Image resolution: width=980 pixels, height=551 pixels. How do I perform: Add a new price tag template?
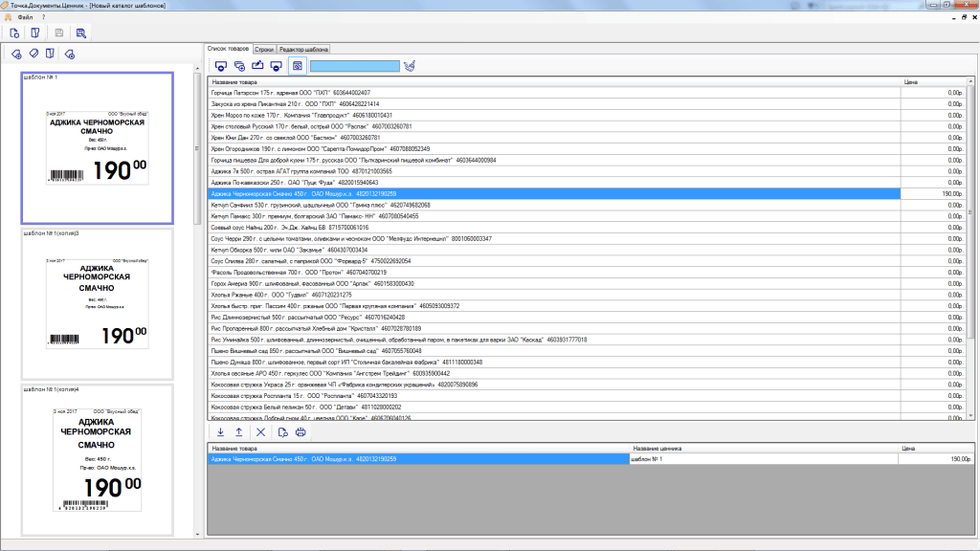click(17, 55)
